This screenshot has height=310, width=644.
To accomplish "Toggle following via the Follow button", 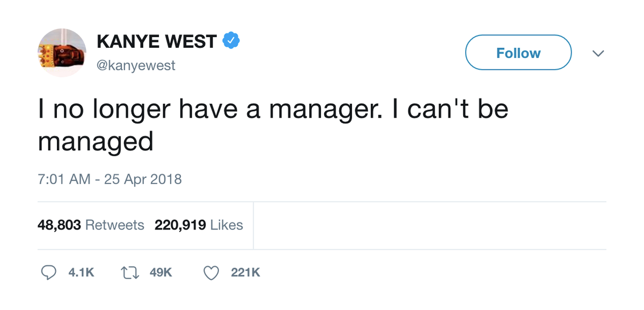I will pos(517,53).
